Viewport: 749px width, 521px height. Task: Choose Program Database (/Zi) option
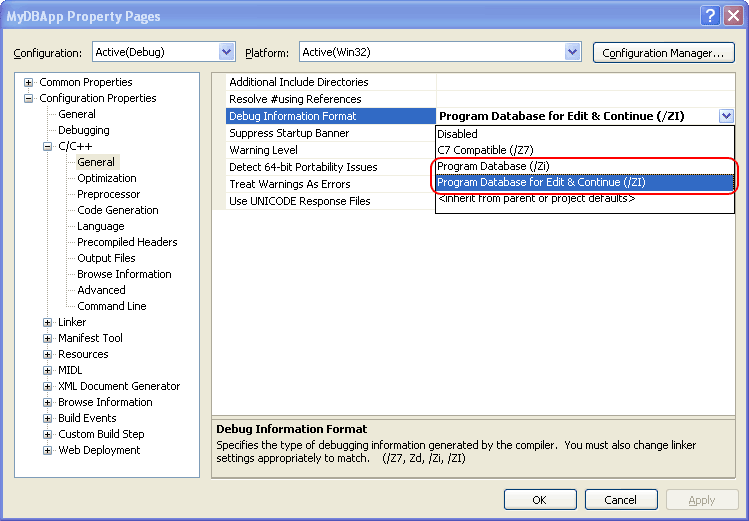point(585,166)
